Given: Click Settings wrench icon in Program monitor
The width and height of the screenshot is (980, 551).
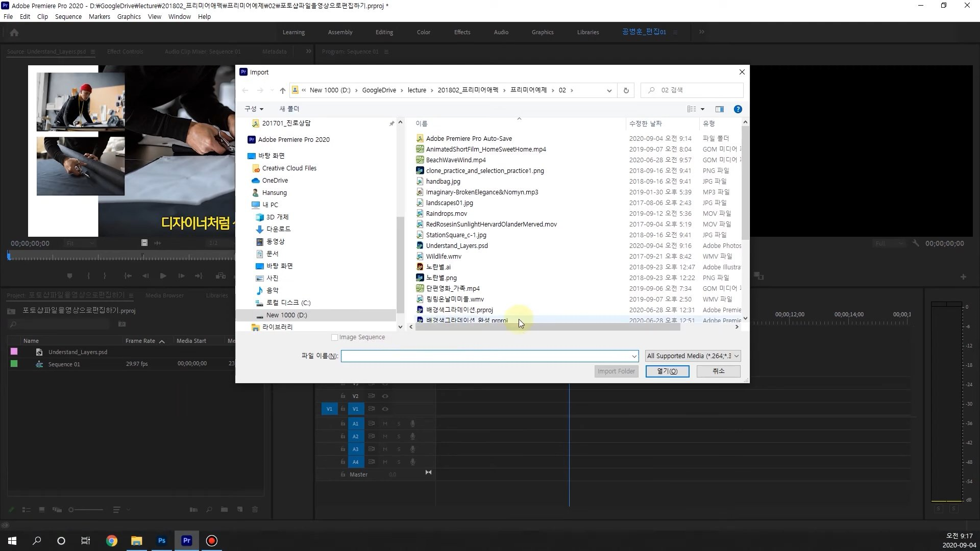Looking at the screenshot, I should tap(916, 243).
